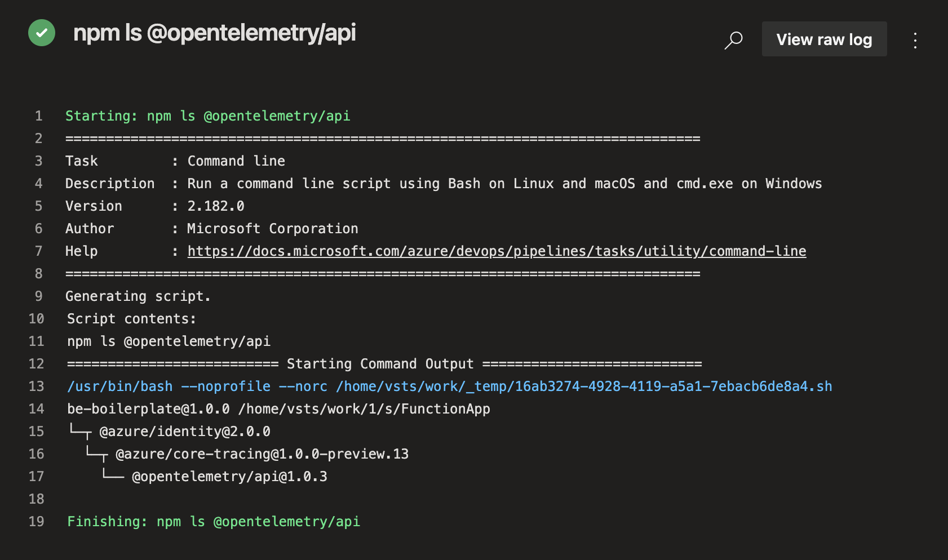Click the kebab menu for more log options
This screenshot has width=948, height=560.
tap(915, 40)
